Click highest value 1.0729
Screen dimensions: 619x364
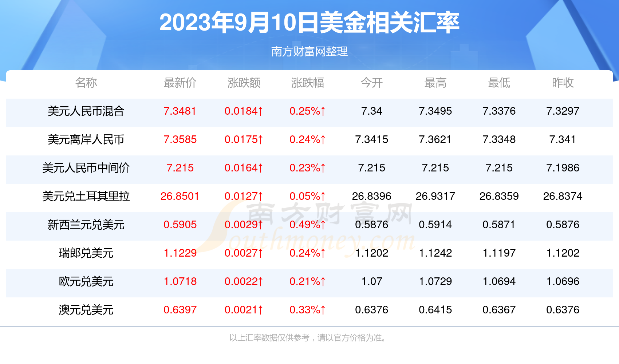coord(435,281)
